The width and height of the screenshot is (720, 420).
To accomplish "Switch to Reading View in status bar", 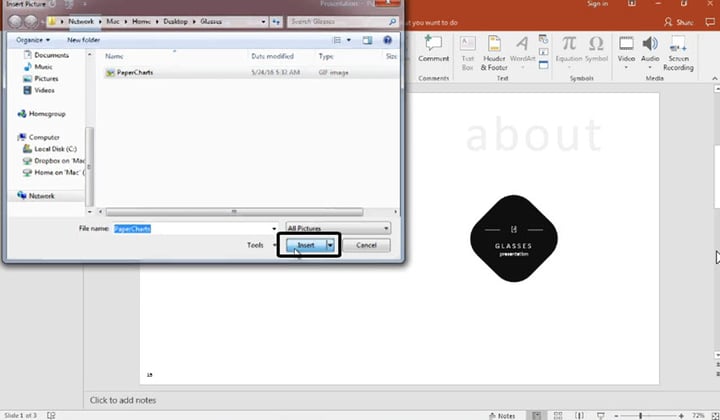I will pos(579,415).
